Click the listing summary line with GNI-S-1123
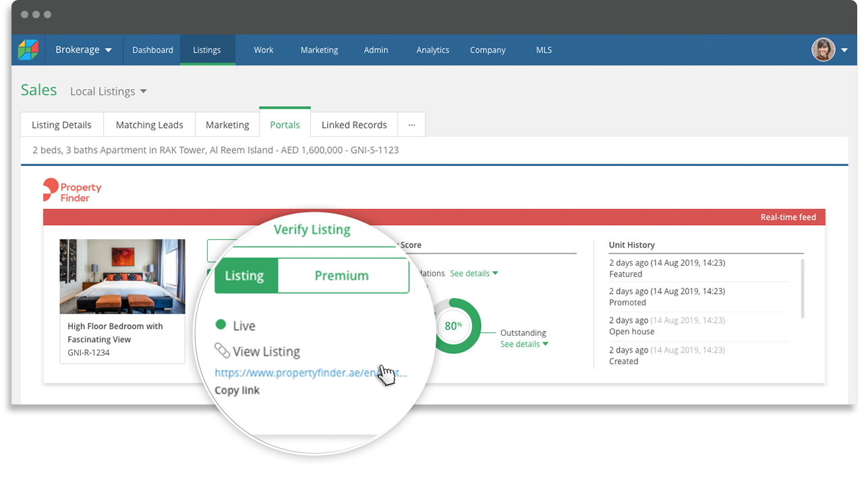This screenshot has height=482, width=868. 216,150
